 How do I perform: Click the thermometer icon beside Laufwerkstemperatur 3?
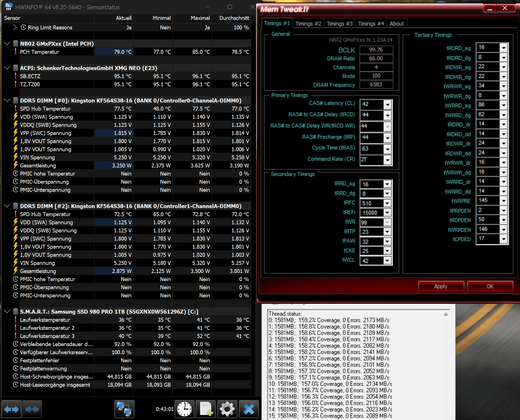coord(16,336)
